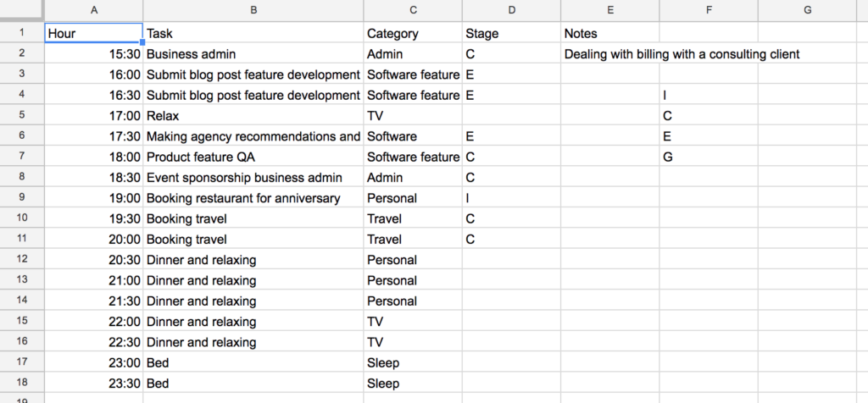
Task: Click the 'Task' header cell
Action: [x=253, y=33]
